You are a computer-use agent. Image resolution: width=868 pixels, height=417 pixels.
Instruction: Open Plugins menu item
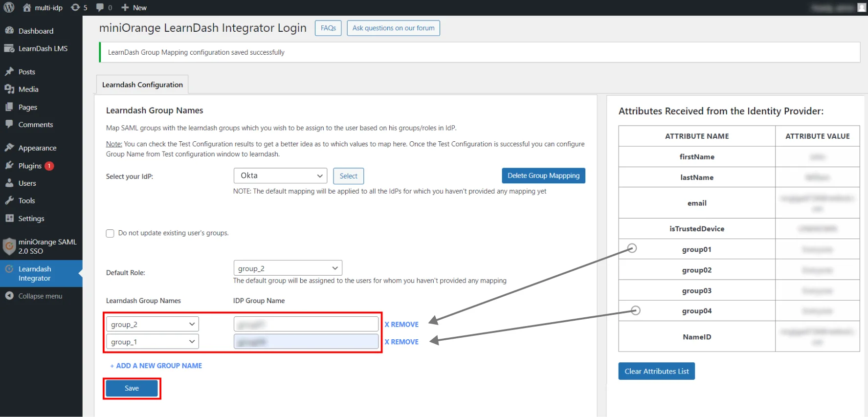coord(30,166)
